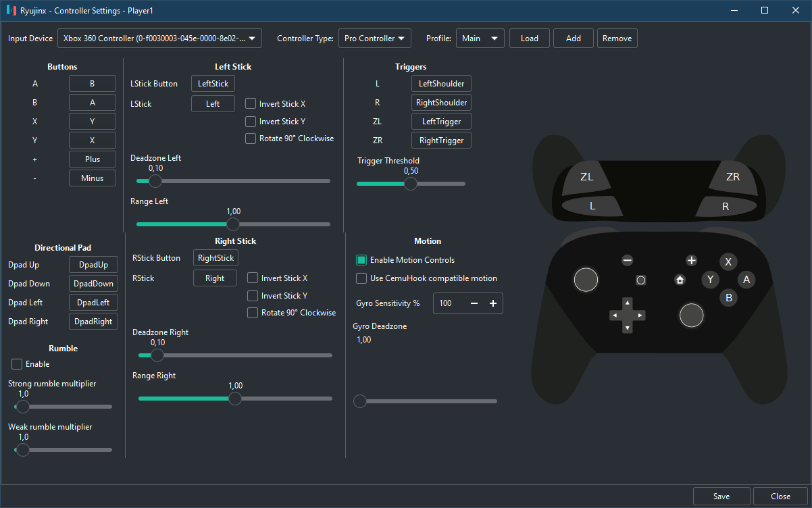Click the D-pad down arrow on the diagram
The image size is (812, 508).
(628, 328)
